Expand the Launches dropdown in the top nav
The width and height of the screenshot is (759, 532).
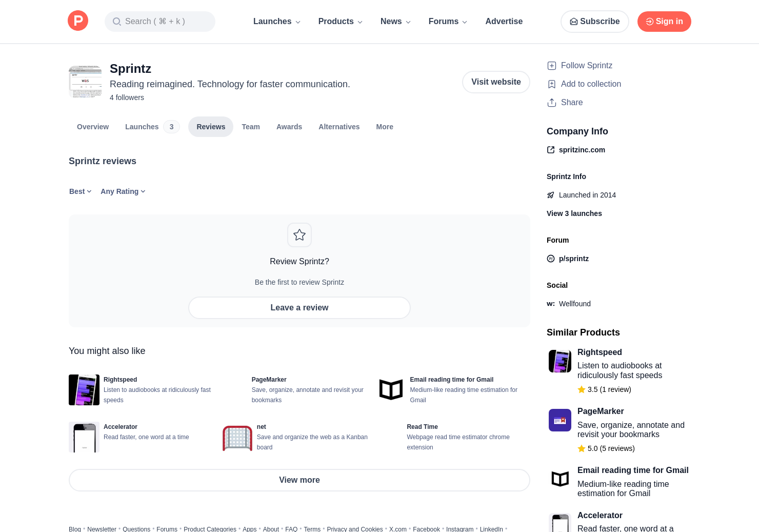tap(277, 22)
